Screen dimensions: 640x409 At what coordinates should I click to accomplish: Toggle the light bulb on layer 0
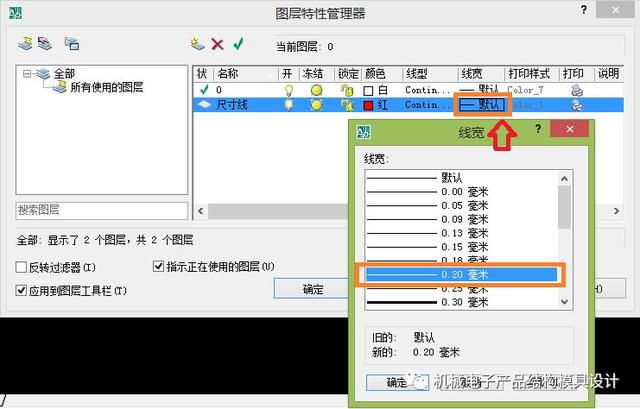click(x=289, y=90)
